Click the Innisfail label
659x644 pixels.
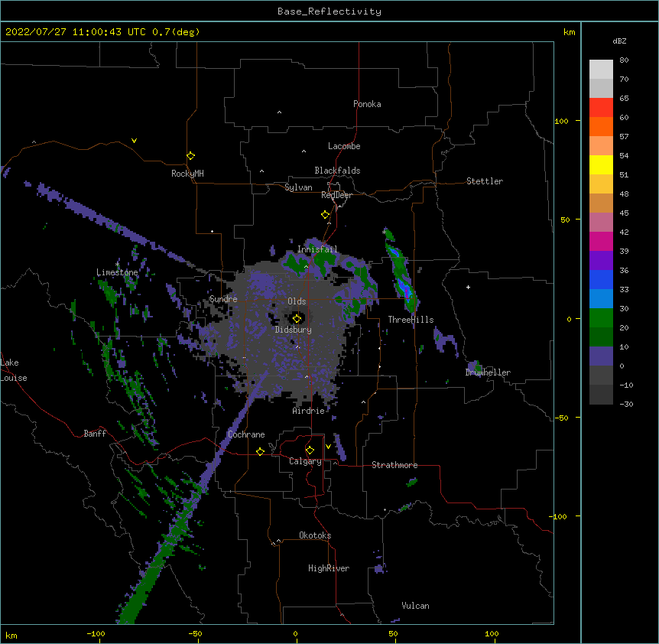317,249
